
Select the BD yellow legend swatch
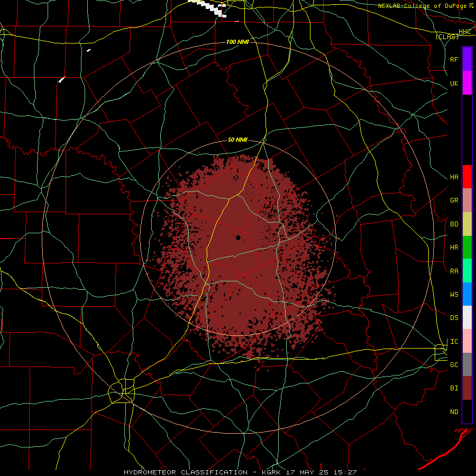[467, 224]
